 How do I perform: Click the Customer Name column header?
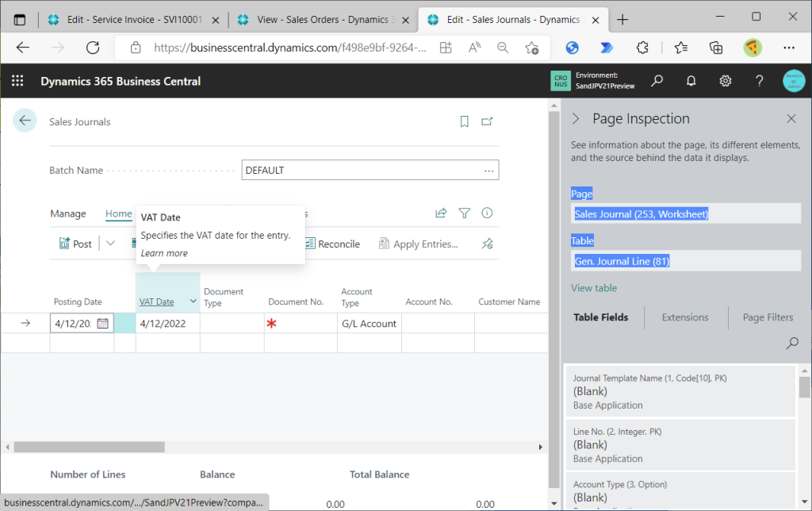click(509, 302)
